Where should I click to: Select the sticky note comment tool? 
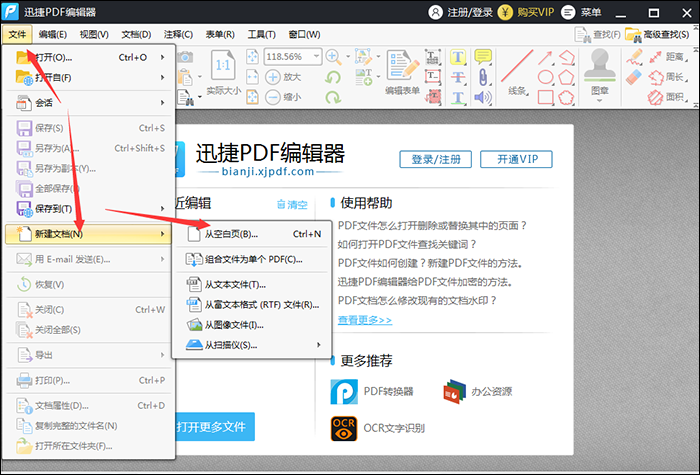[483, 57]
